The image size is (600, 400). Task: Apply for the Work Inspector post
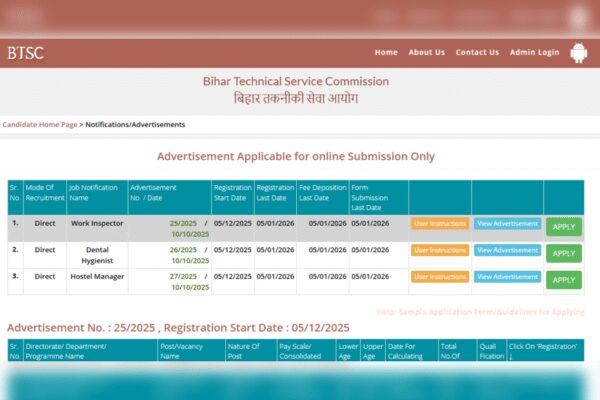[564, 227]
